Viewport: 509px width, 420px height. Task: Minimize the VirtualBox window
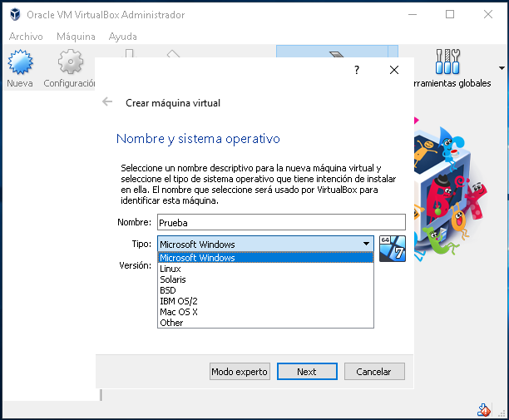413,15
